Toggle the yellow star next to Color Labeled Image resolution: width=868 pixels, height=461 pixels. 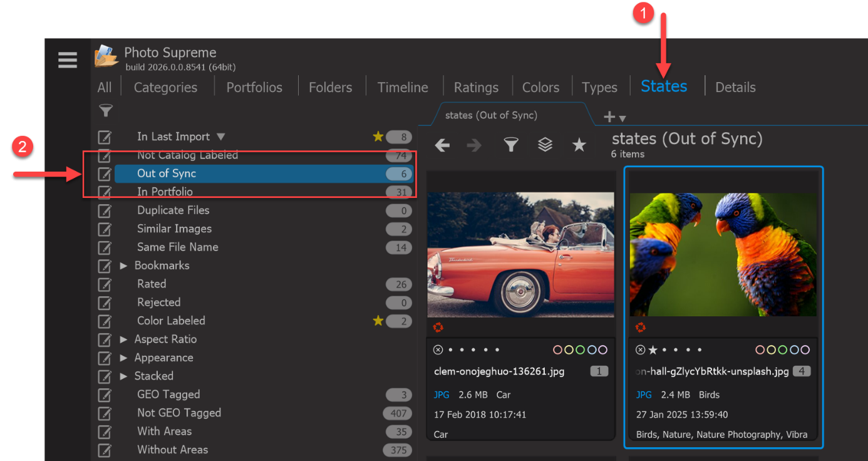378,321
